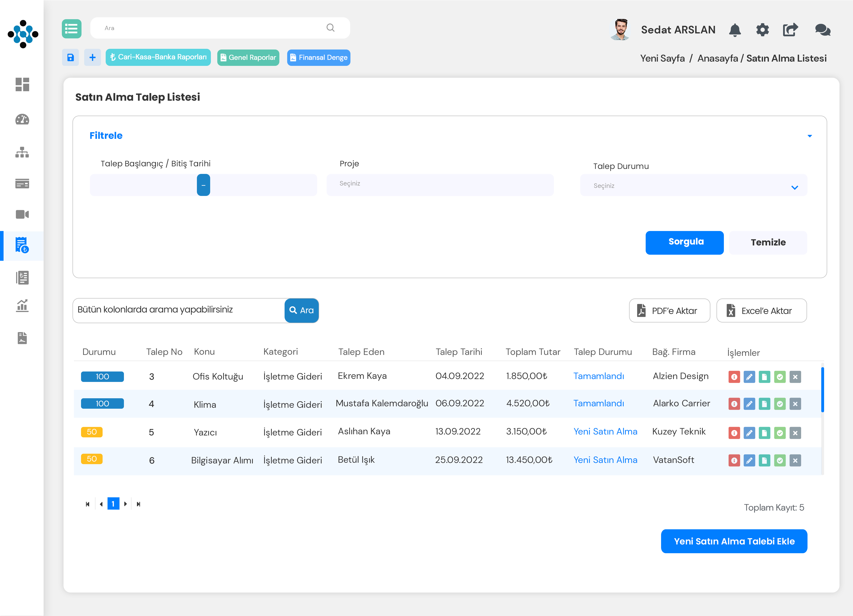Image resolution: width=853 pixels, height=616 pixels.
Task: Collapse the Filtrele panel arrow
Action: point(809,136)
